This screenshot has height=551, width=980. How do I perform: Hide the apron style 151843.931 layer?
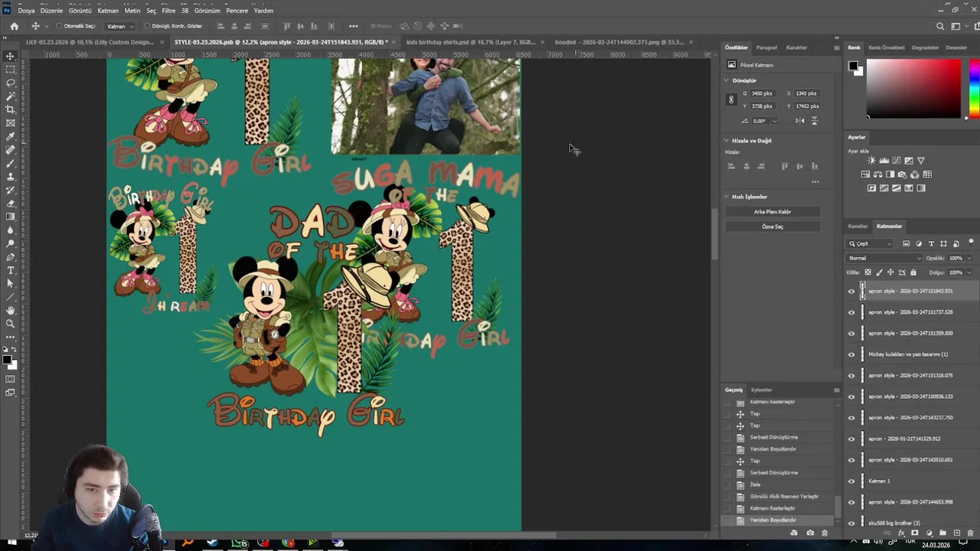pyautogui.click(x=851, y=291)
